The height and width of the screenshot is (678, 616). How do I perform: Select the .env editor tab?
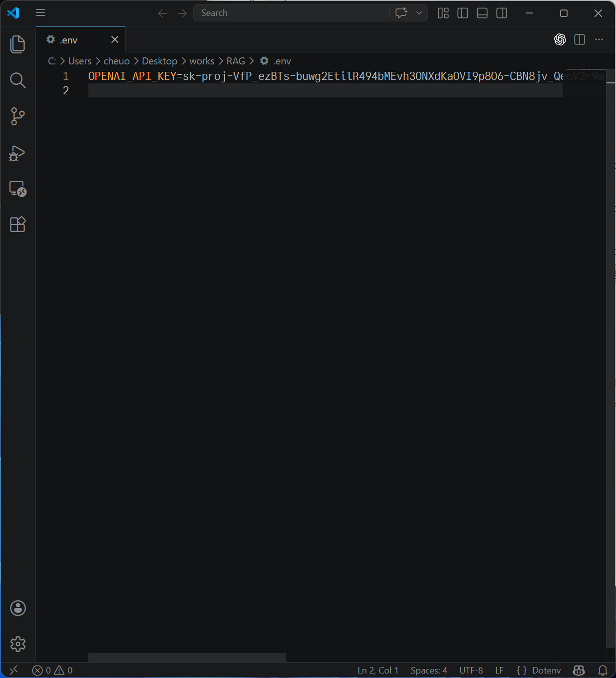pyautogui.click(x=69, y=39)
